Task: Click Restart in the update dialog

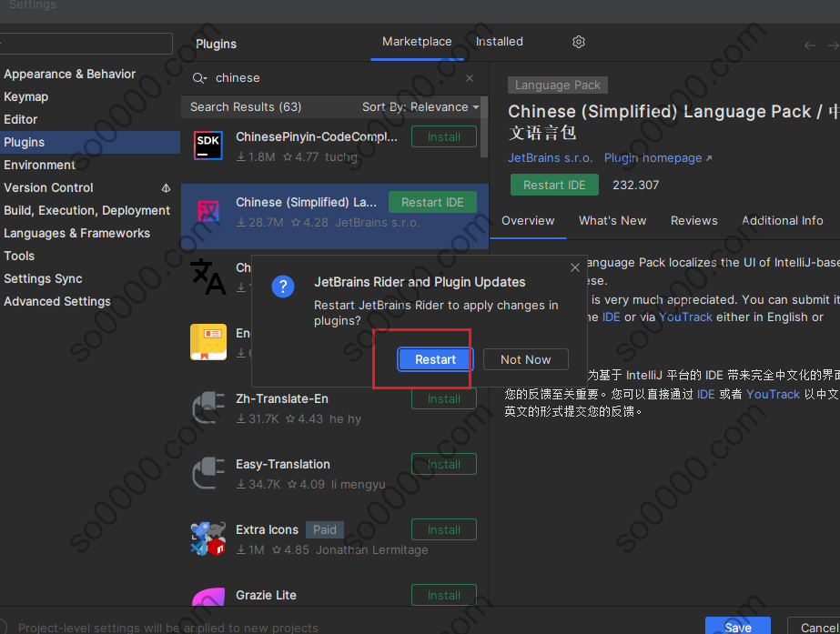Action: pos(435,359)
